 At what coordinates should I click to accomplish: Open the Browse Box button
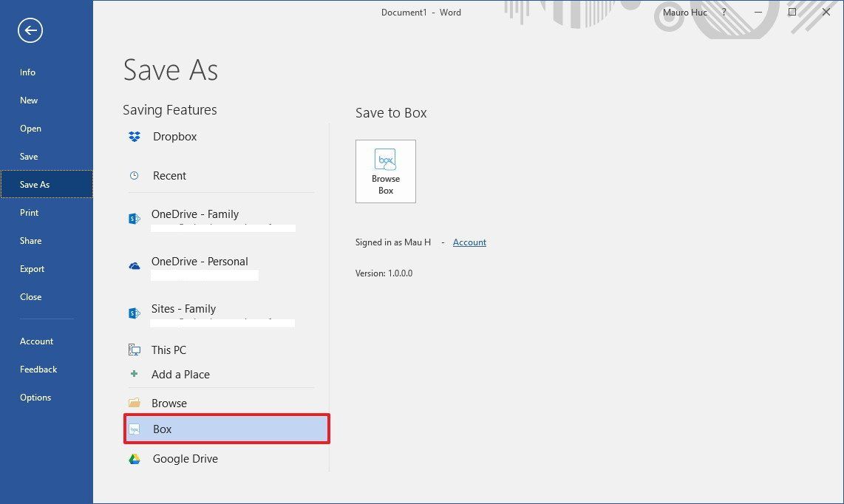click(385, 171)
